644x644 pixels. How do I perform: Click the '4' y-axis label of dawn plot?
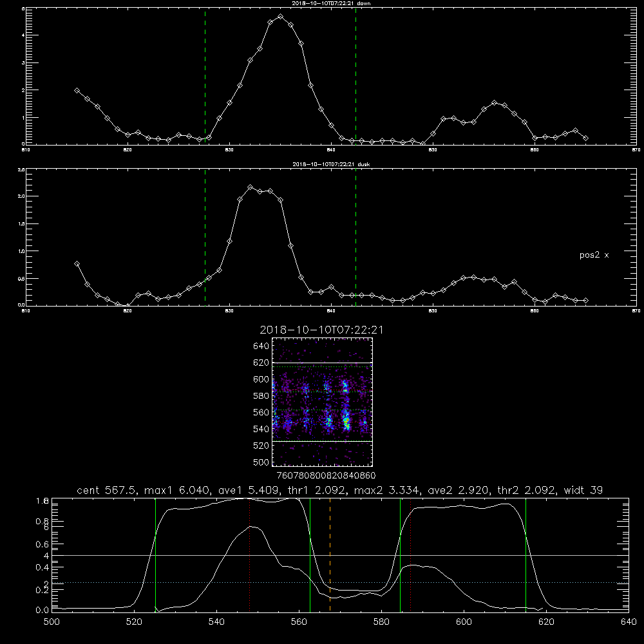pos(23,35)
